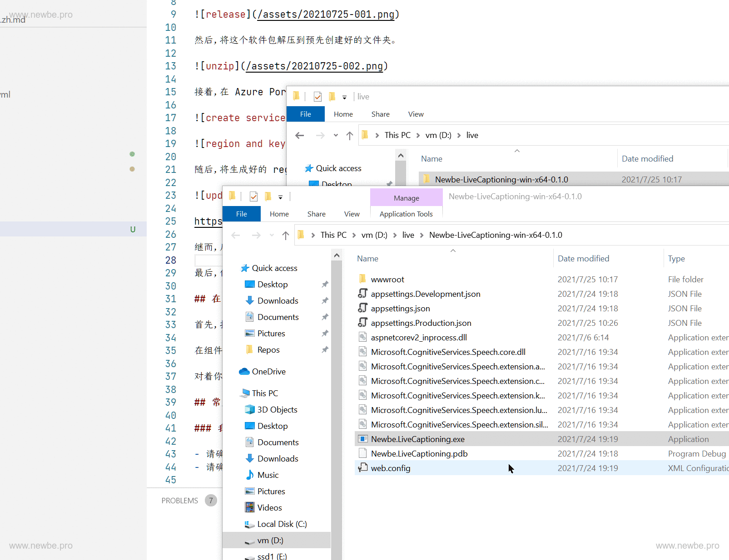This screenshot has width=729, height=560.
Task: Select the web.config file icon
Action: [x=362, y=468]
